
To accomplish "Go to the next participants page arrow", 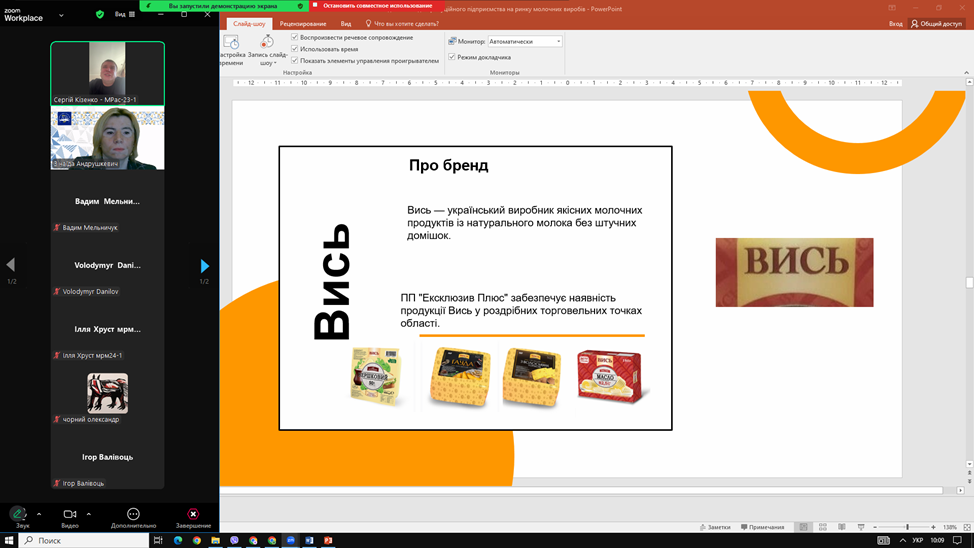I will [204, 266].
